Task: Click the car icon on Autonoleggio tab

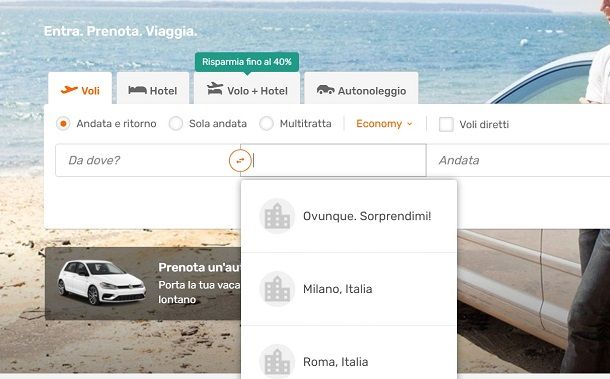Action: point(325,90)
